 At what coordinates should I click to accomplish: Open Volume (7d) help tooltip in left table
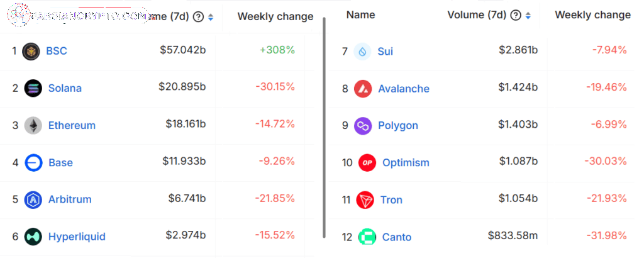(x=198, y=17)
